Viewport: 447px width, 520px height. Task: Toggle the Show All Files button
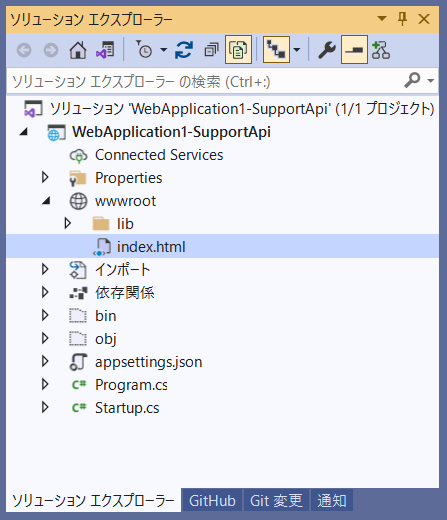pos(238,50)
